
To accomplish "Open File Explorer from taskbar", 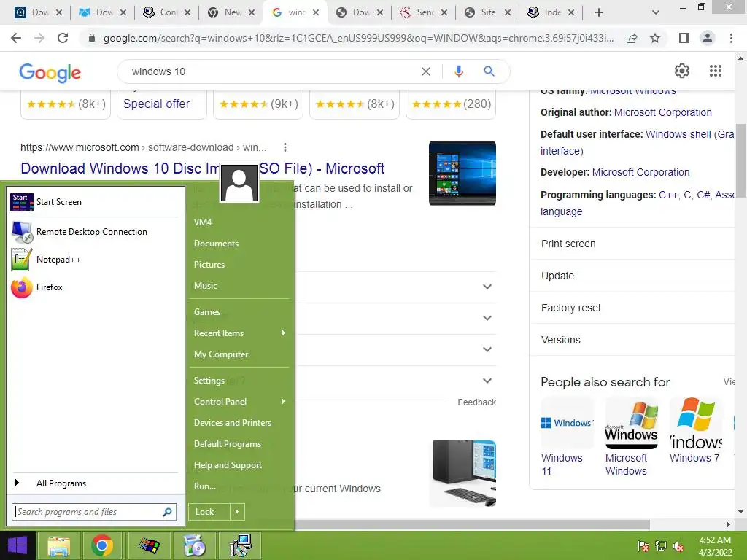I will 58,545.
